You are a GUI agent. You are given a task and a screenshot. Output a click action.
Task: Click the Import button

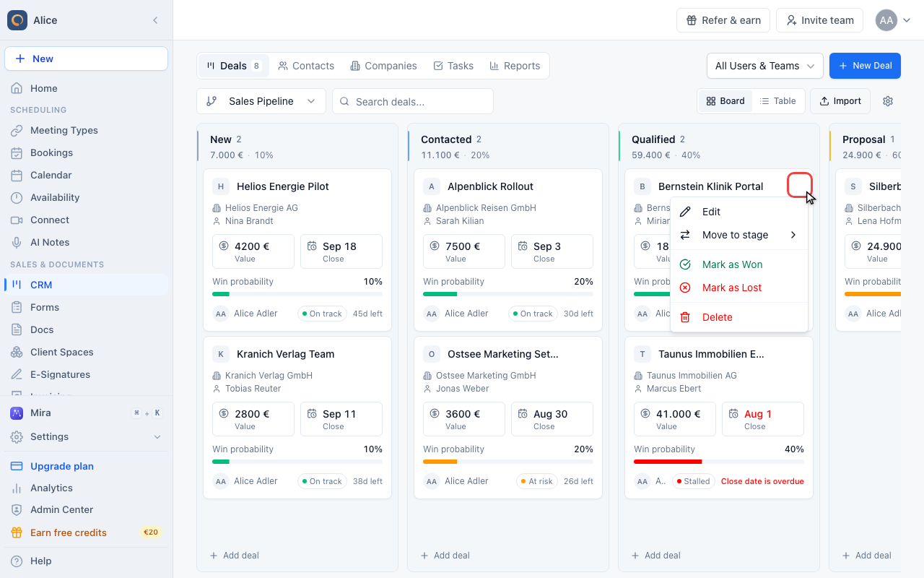coord(840,101)
